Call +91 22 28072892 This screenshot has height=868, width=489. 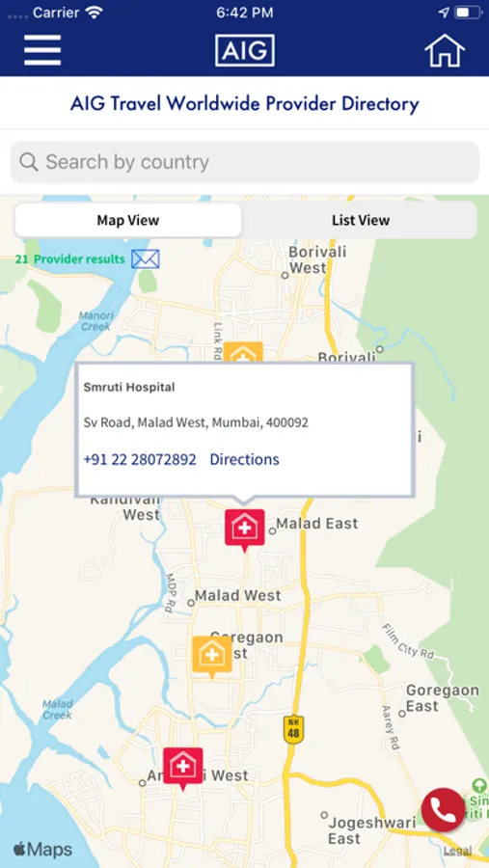pos(140,459)
